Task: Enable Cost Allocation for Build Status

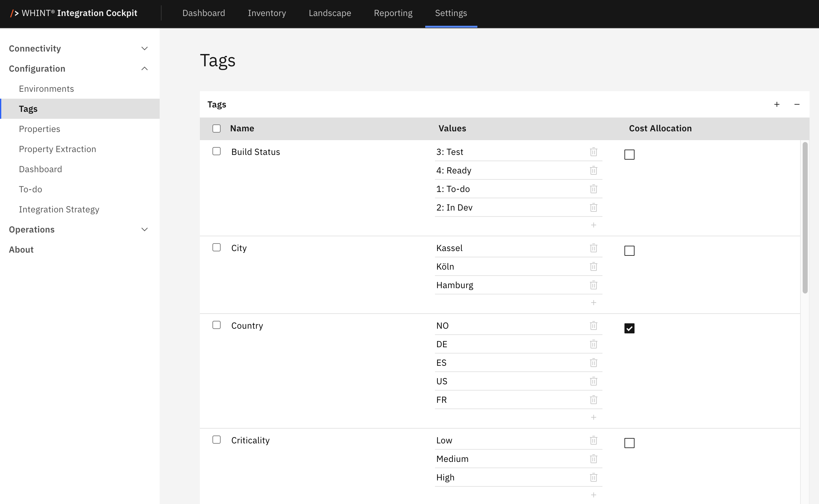Action: pyautogui.click(x=629, y=155)
